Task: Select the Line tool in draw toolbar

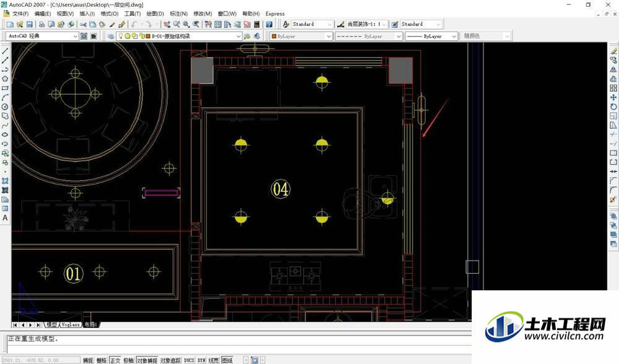Action: [5, 51]
